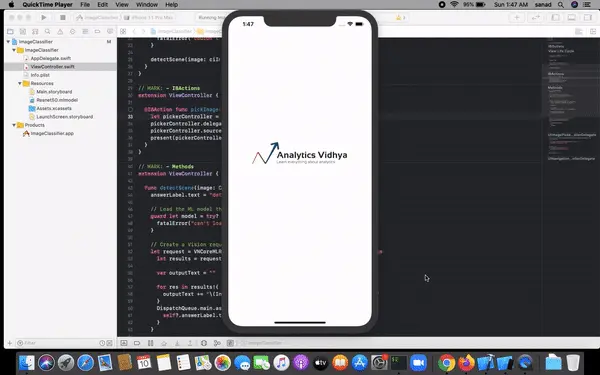Open the Find navigator magnifier icon
This screenshot has height=375, width=600.
pyautogui.click(x=47, y=31)
